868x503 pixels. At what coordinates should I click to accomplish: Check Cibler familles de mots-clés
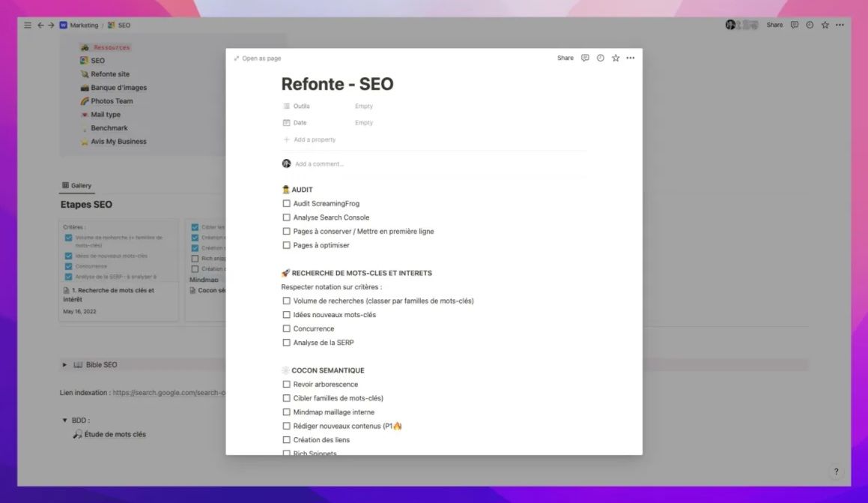coord(286,398)
